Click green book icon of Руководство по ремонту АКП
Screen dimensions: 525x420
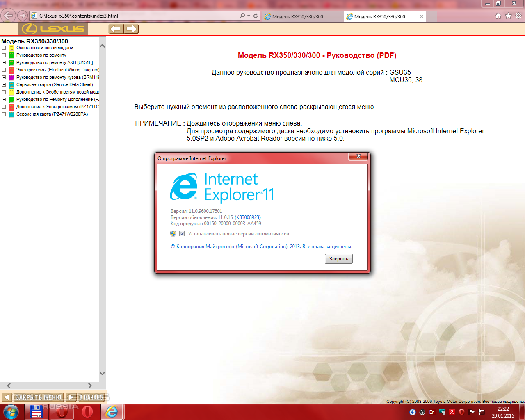12,63
